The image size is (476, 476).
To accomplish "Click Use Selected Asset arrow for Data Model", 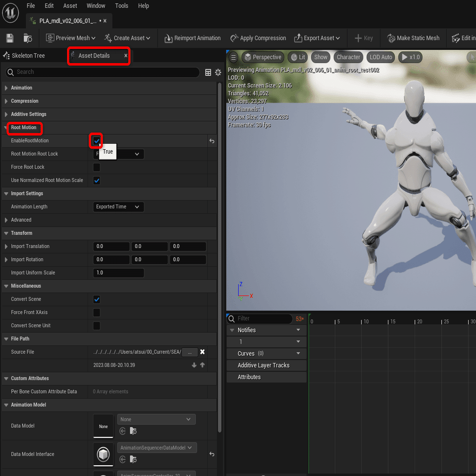I will coord(123,431).
